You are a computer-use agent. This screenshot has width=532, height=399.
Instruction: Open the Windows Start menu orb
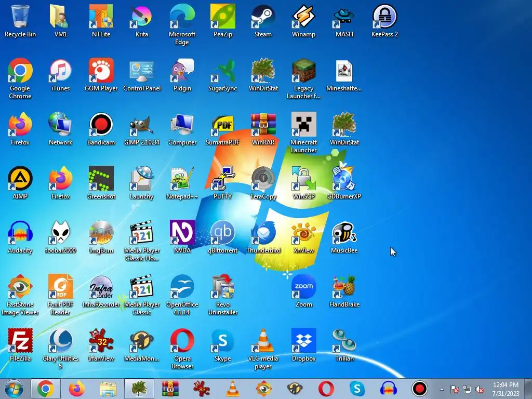pyautogui.click(x=14, y=389)
